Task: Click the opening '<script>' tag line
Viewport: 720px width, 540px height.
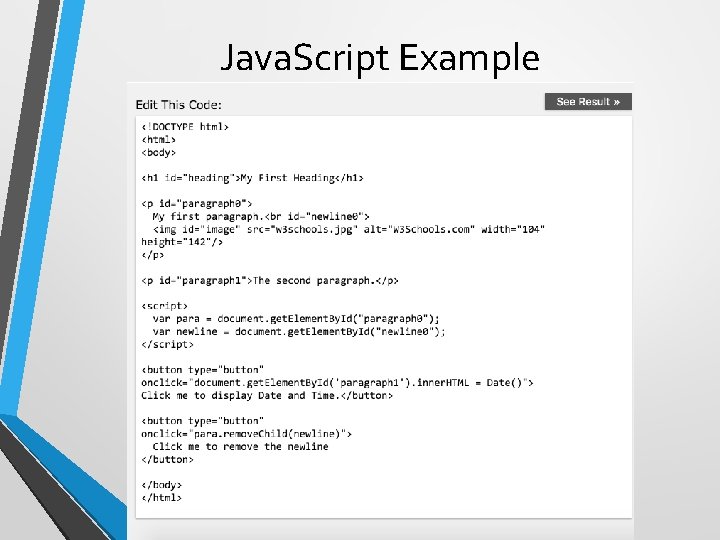Action: pyautogui.click(x=165, y=306)
